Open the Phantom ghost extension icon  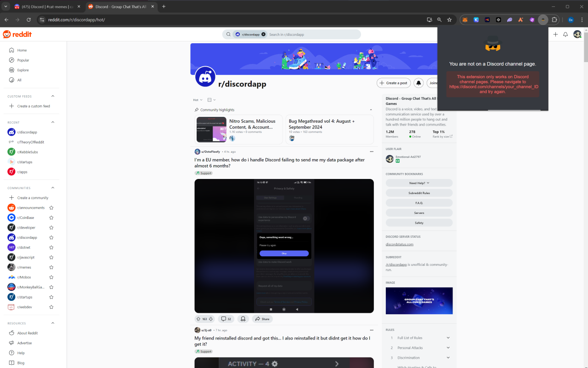509,20
